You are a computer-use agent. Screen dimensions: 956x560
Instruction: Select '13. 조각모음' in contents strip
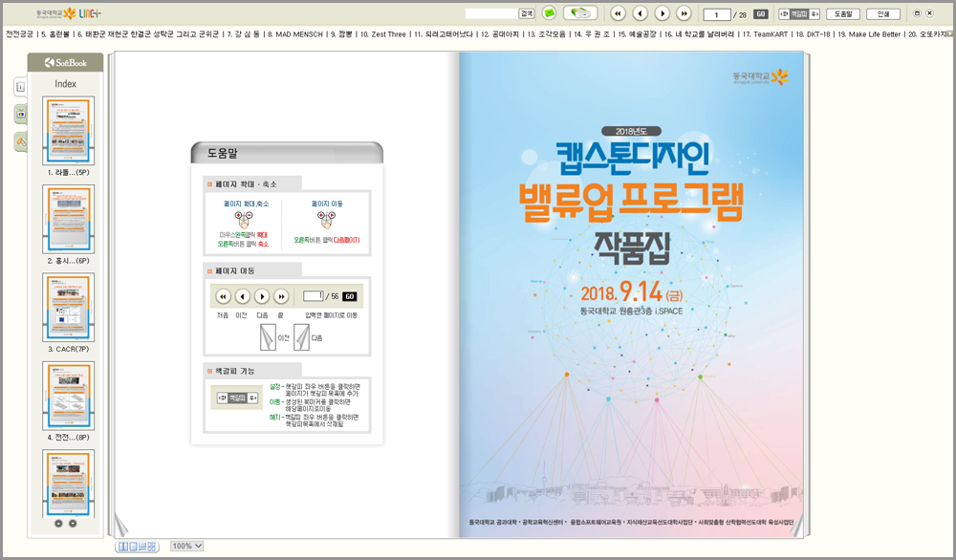click(546, 34)
